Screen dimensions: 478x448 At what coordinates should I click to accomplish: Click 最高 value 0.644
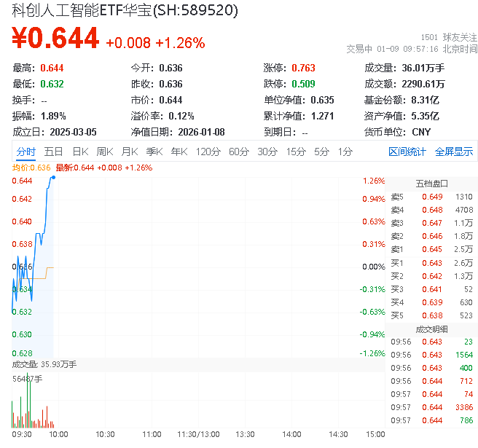point(52,68)
